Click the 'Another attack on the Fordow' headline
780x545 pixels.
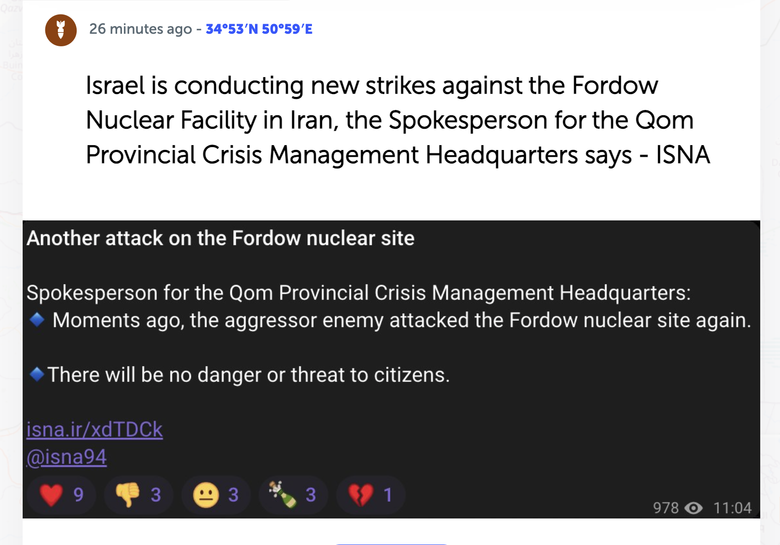[220, 238]
